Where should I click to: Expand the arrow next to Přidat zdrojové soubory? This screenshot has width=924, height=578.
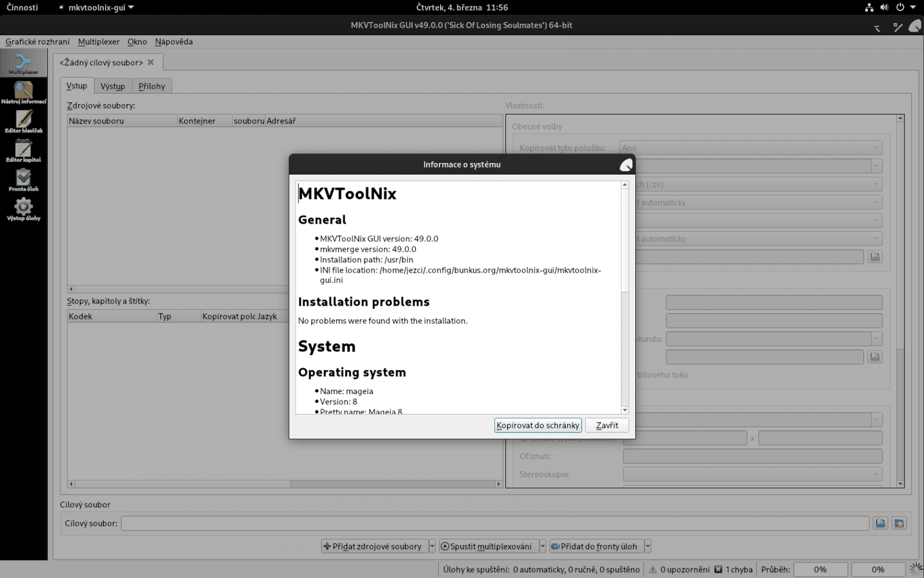(432, 546)
